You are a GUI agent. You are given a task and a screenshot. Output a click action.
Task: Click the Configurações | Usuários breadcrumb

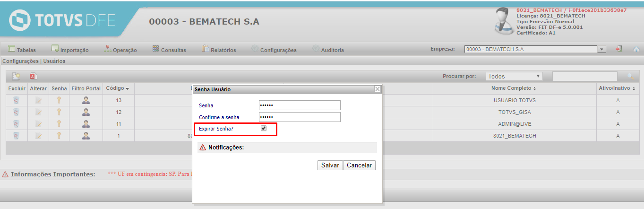[x=34, y=61]
